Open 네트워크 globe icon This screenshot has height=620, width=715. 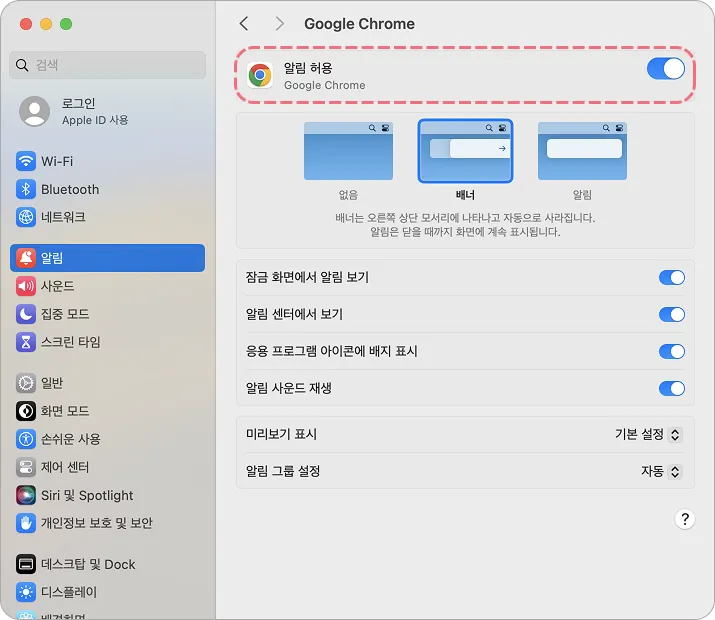point(26,217)
